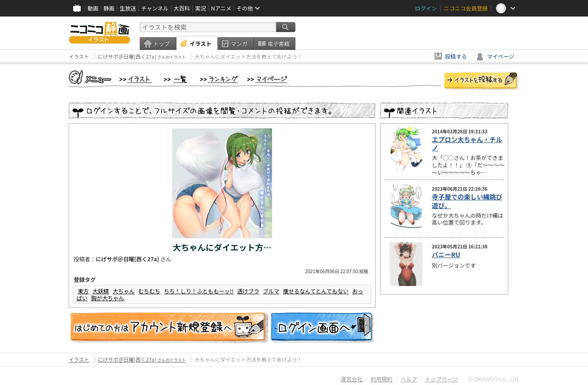
Task: Open マイページ in breadcrumb bar
Action: click(x=501, y=56)
